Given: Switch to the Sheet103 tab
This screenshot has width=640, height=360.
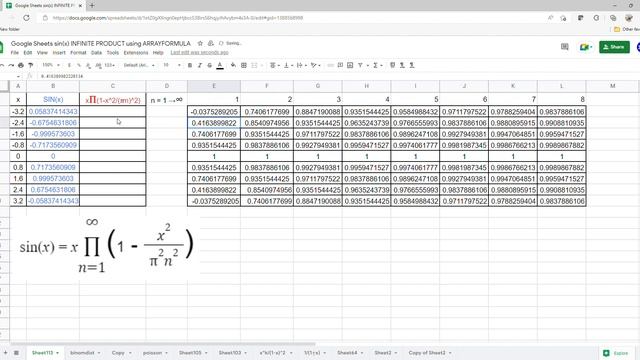Looking at the screenshot, I should pyautogui.click(x=233, y=353).
